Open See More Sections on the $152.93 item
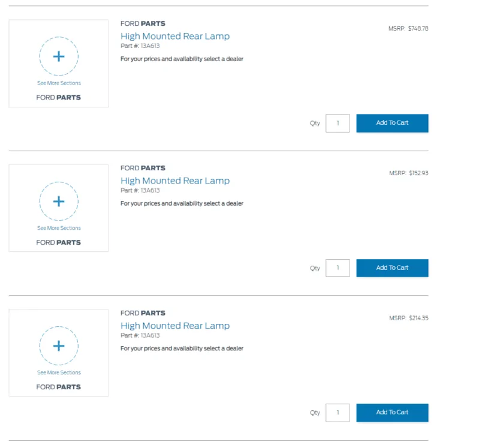This screenshot has height=448, width=479. 59,228
